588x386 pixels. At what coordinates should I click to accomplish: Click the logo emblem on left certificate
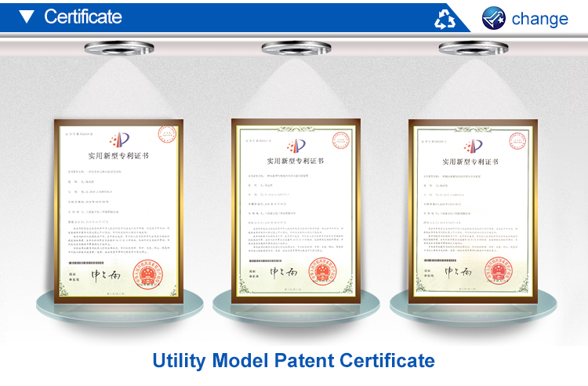118,140
